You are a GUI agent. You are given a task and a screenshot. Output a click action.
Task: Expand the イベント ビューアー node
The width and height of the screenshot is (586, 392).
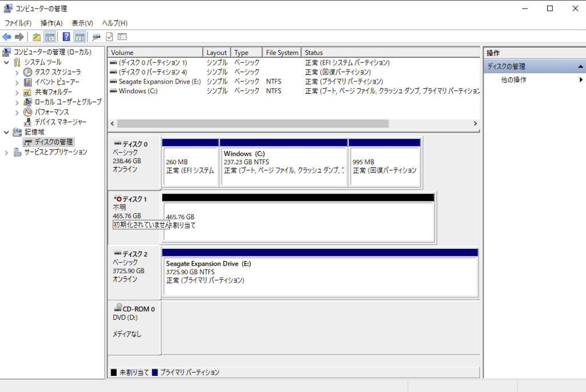[17, 82]
